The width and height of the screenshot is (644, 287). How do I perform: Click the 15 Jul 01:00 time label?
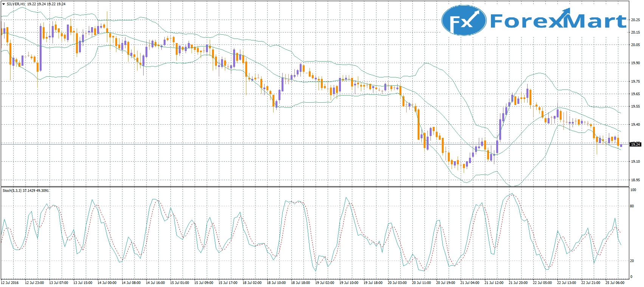coord(180,282)
